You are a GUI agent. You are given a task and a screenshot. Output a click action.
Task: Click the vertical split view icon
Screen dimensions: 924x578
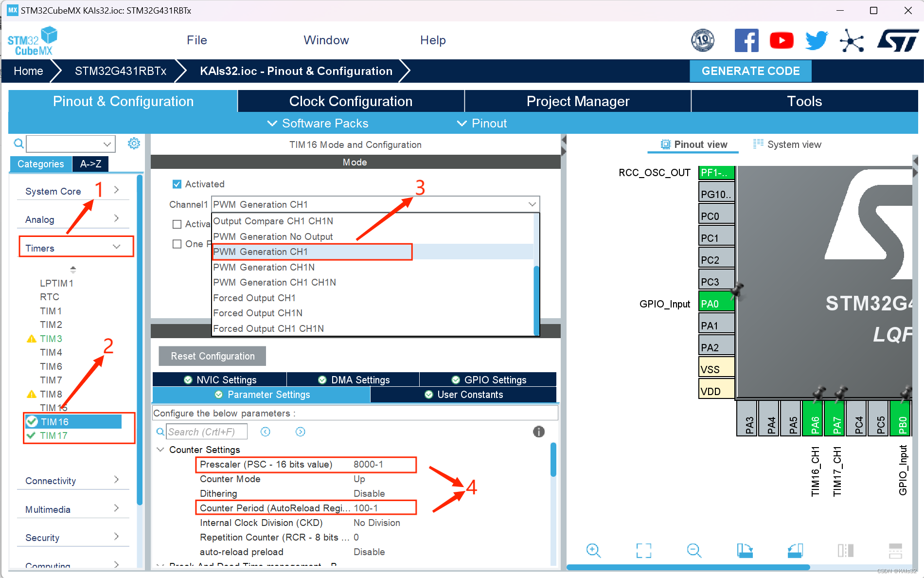pos(846,550)
